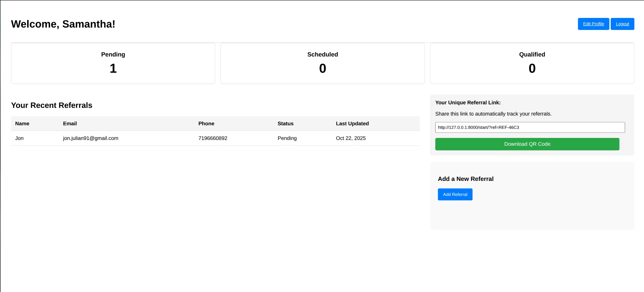644x292 pixels.
Task: Click the Phone column header
Action: coord(206,124)
